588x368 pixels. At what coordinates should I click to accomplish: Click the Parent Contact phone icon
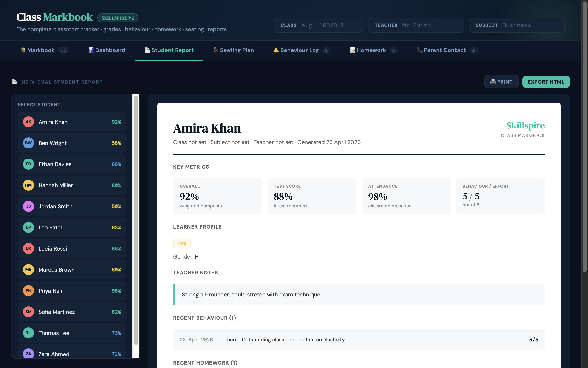pyautogui.click(x=420, y=50)
